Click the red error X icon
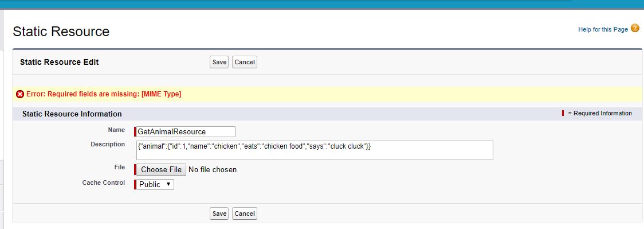 click(x=19, y=94)
